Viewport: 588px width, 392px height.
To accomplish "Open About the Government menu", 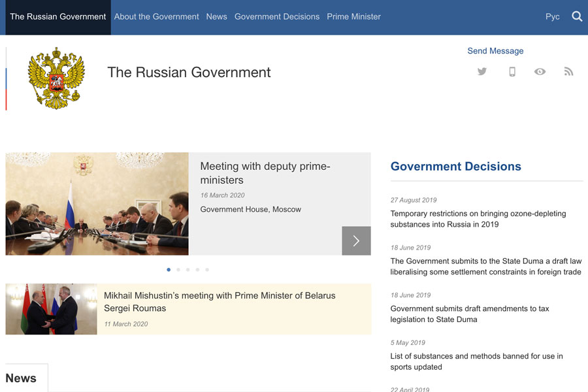I will pyautogui.click(x=156, y=17).
